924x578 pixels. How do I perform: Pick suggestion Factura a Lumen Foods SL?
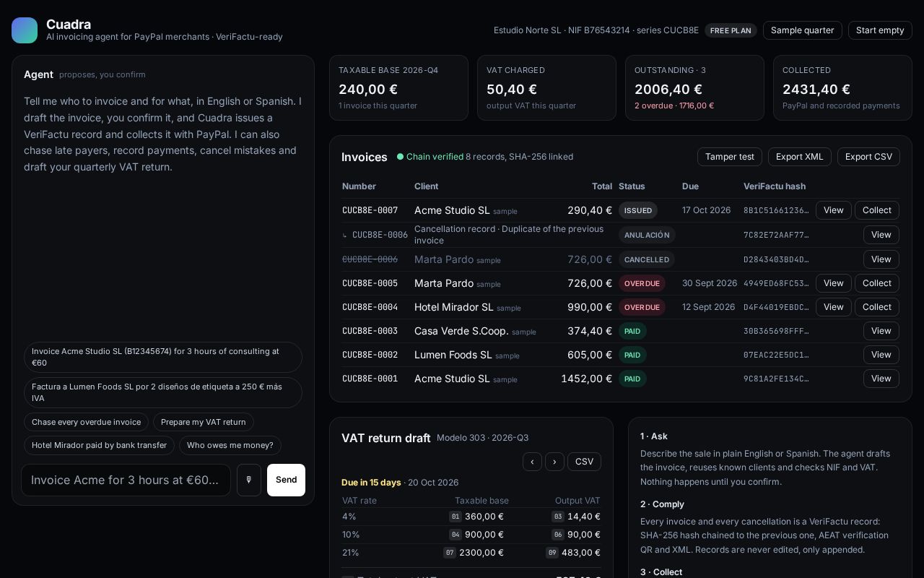coord(163,392)
